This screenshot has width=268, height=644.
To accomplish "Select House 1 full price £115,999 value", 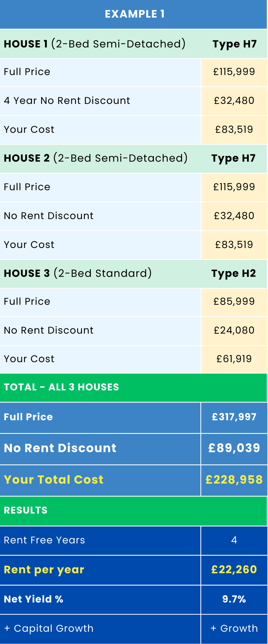I will [234, 72].
